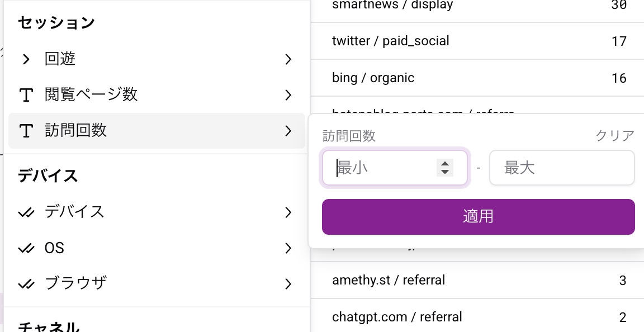Image resolution: width=644 pixels, height=332 pixels.
Task: Click the T icon beside 閲覧ページ数
Action: coord(26,95)
